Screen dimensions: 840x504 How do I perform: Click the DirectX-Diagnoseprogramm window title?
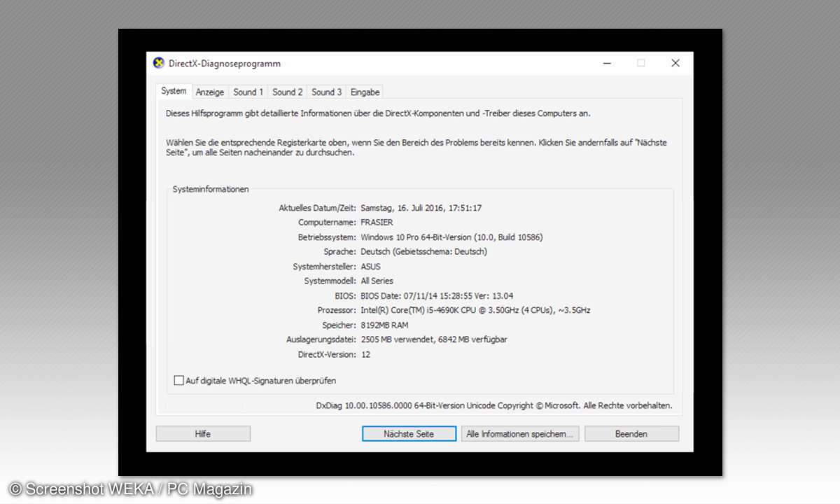(x=225, y=63)
